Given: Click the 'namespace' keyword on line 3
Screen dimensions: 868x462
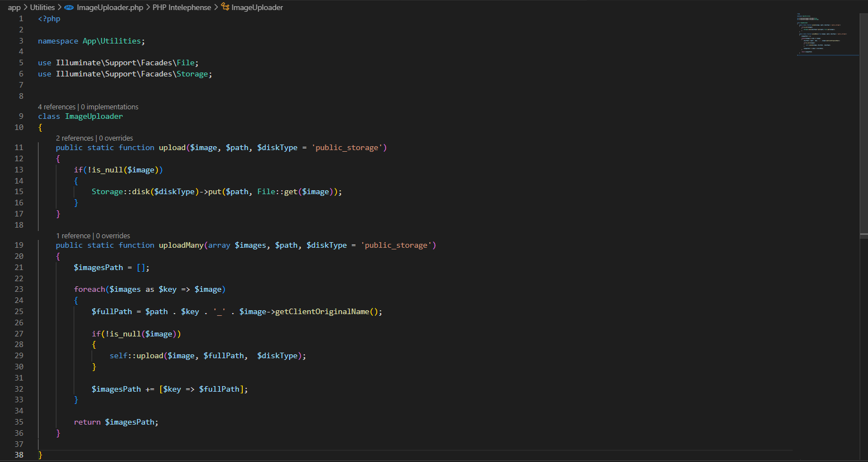Looking at the screenshot, I should tap(58, 41).
